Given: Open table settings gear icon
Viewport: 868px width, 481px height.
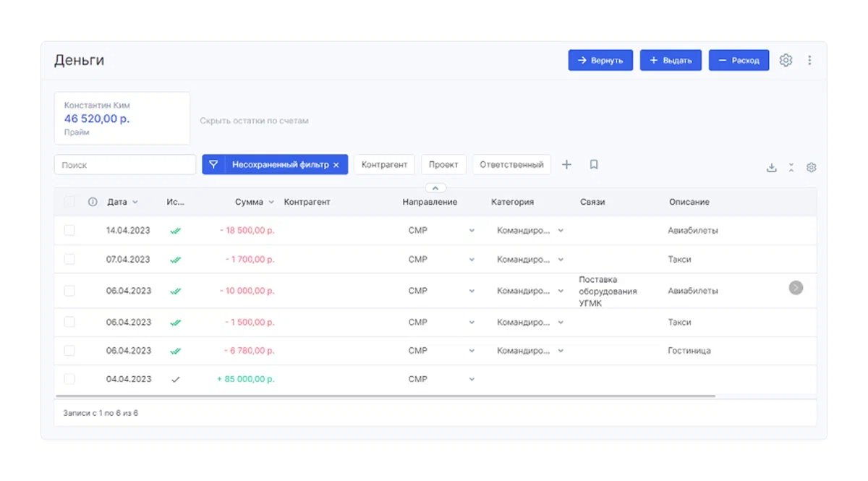Looking at the screenshot, I should click(x=812, y=168).
